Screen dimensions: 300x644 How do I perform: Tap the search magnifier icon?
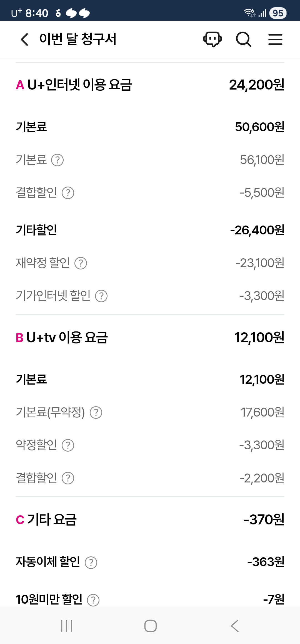tap(244, 39)
